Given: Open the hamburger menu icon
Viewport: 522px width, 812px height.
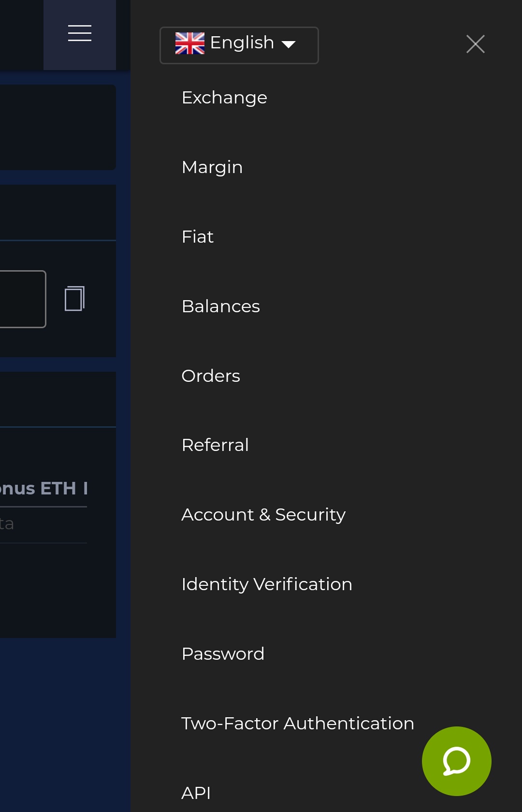Looking at the screenshot, I should point(80,33).
